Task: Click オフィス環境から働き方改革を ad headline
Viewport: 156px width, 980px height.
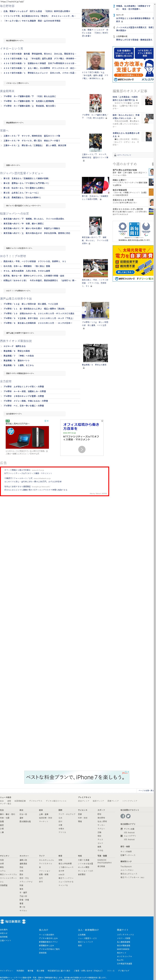Action: coord(81,426)
